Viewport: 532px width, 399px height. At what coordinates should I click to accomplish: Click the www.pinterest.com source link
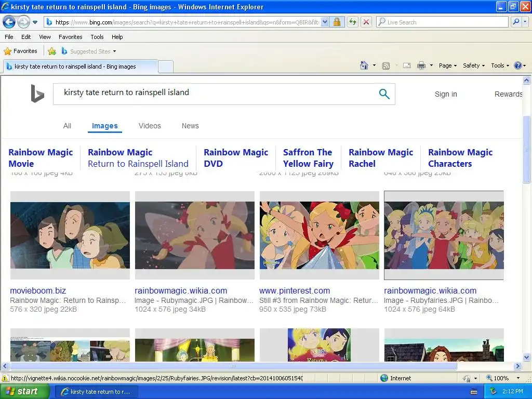[x=295, y=291]
